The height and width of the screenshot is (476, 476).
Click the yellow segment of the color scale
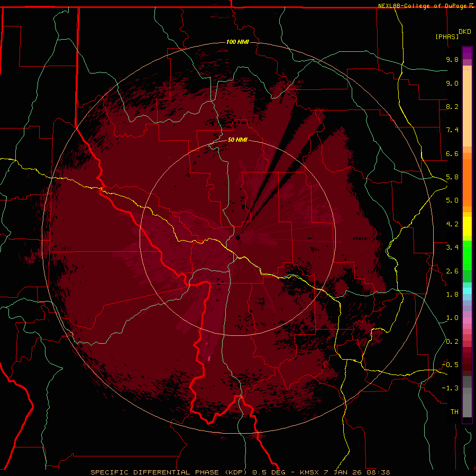click(x=467, y=226)
